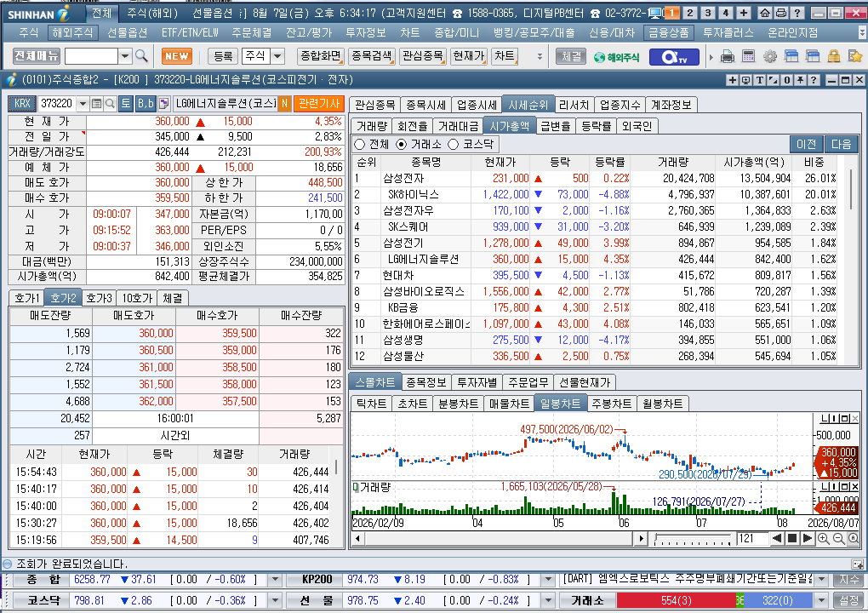The height and width of the screenshot is (613, 868).
Task: Switch to the 시가총액 tab
Action: (509, 126)
